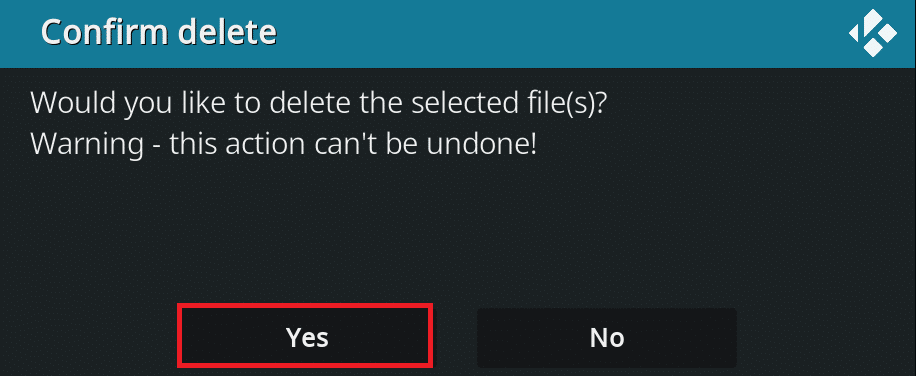
Task: Click the dark gap between Yes and No
Action: click(455, 337)
